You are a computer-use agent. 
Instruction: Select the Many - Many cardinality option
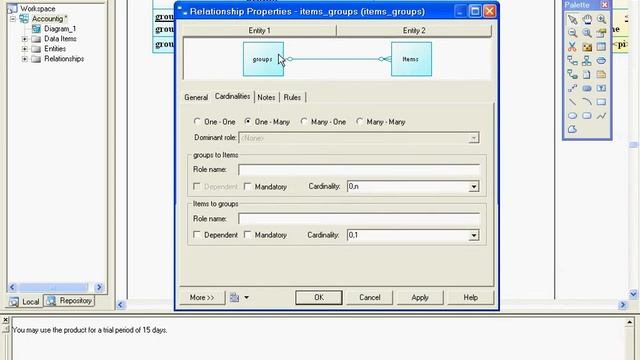pyautogui.click(x=359, y=121)
